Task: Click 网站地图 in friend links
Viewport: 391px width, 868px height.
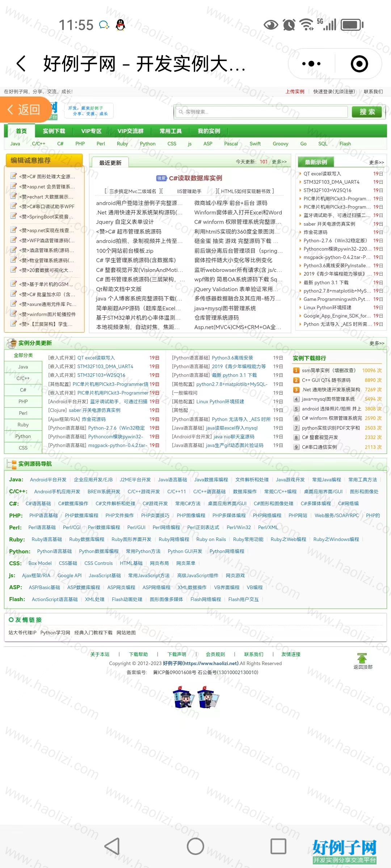Action: click(126, 633)
